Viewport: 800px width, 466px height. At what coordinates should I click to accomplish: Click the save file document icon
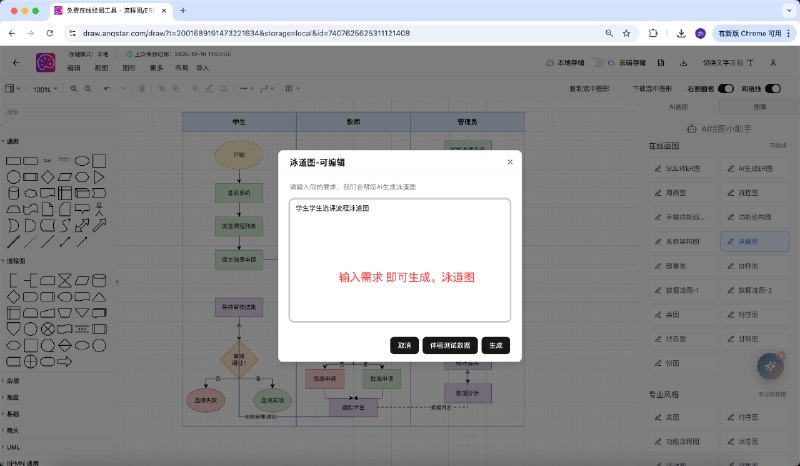point(661,63)
